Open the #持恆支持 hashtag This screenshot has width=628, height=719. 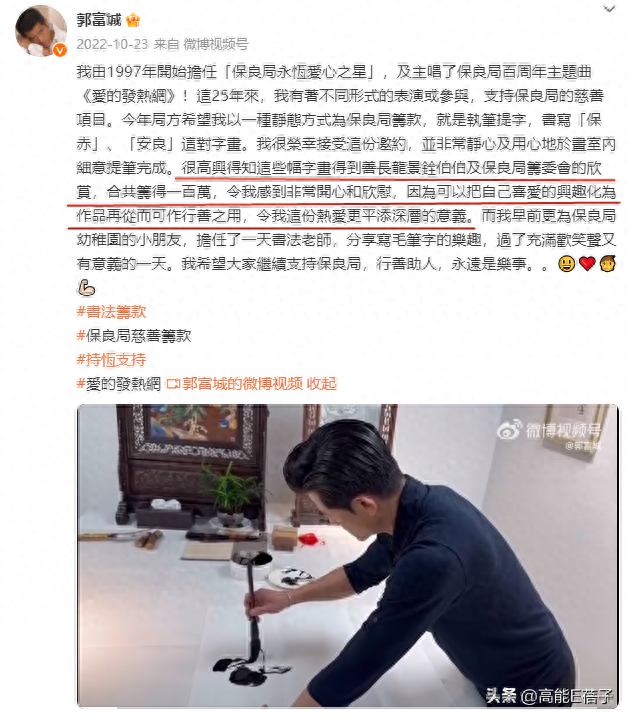click(111, 360)
